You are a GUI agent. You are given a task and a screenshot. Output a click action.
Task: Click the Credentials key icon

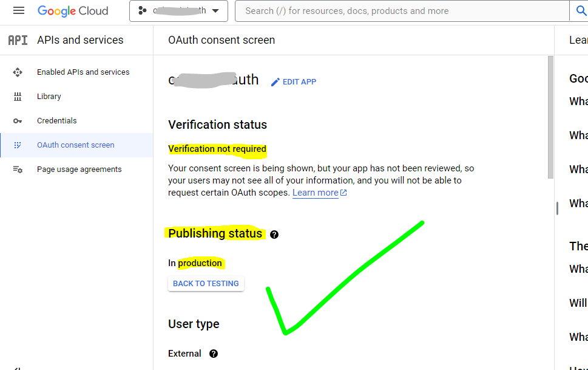18,121
